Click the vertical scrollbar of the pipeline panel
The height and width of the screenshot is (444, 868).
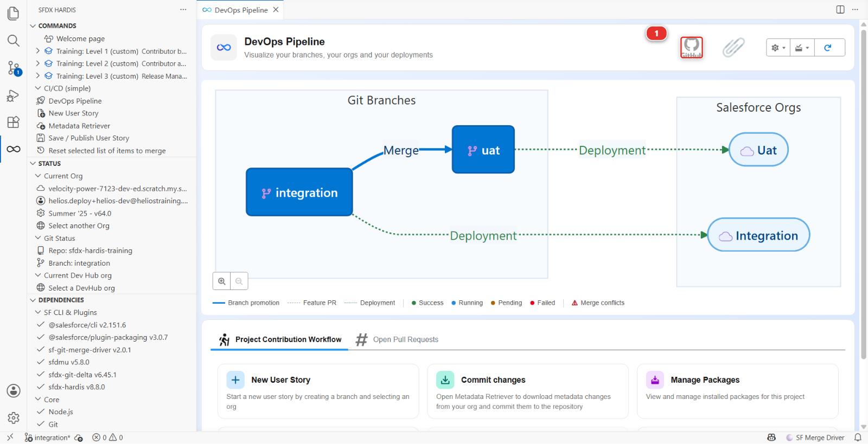pyautogui.click(x=864, y=195)
